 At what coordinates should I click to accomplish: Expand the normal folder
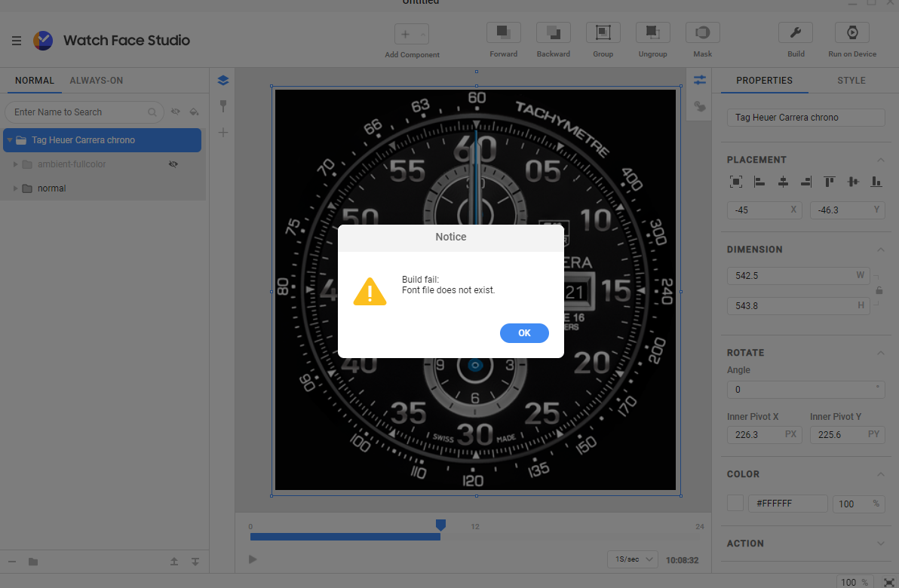16,188
